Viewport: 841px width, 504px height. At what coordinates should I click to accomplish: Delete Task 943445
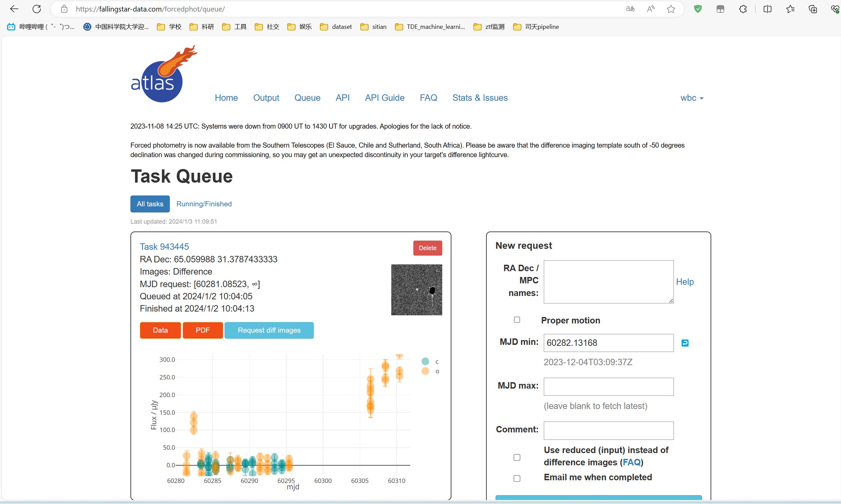tap(428, 248)
